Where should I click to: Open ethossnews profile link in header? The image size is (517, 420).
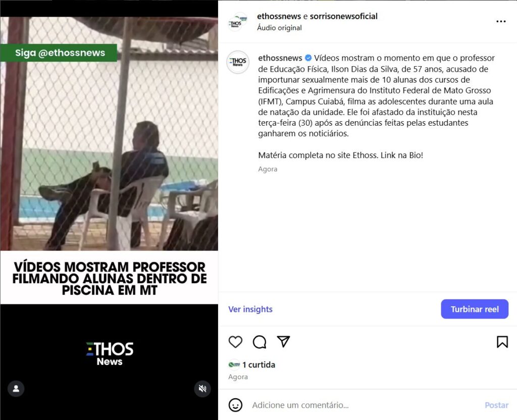[279, 16]
